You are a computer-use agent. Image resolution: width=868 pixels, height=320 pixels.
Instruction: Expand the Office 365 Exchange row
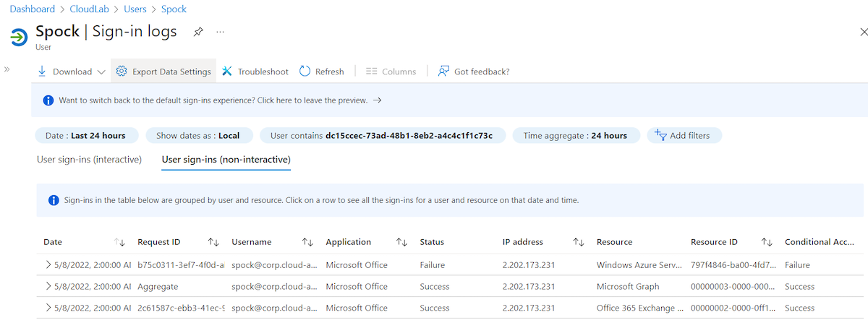(48, 308)
